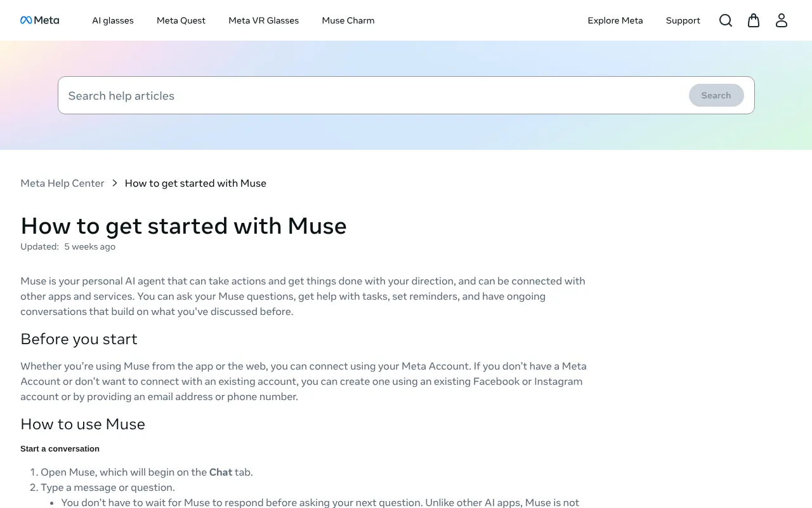Click the Meta logo
This screenshot has width=812, height=508.
coord(40,20)
